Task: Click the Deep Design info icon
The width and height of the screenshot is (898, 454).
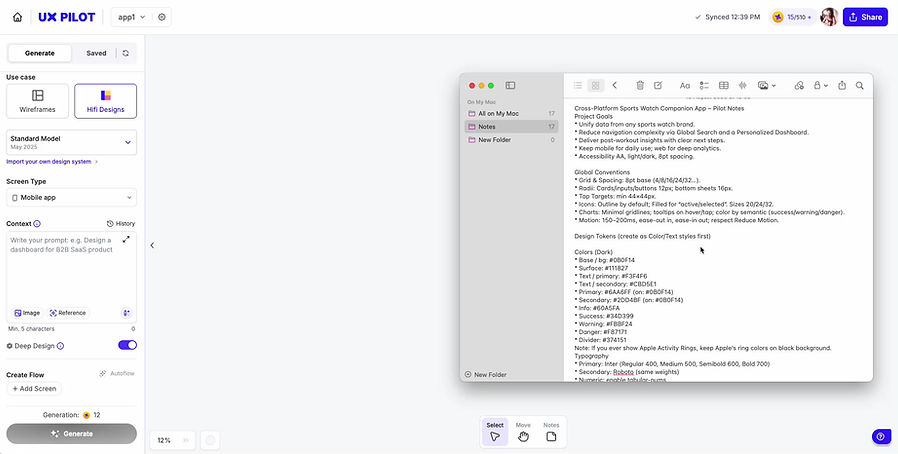Action: tap(61, 346)
